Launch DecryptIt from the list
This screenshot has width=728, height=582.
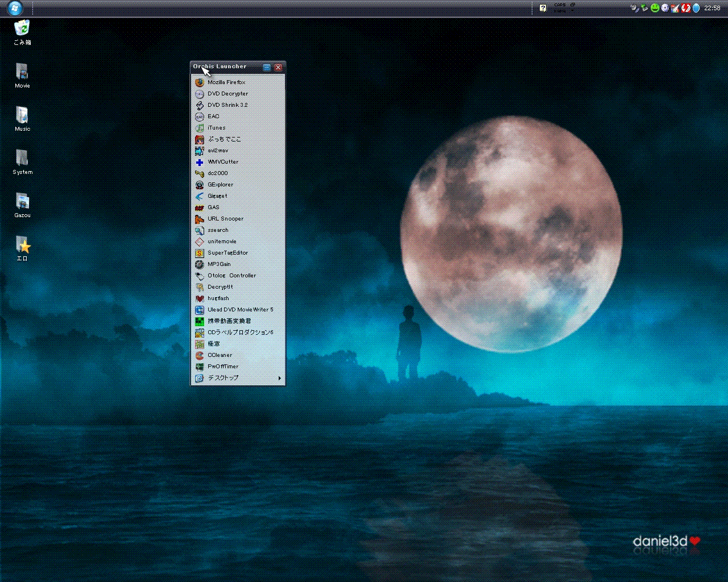tap(238, 287)
